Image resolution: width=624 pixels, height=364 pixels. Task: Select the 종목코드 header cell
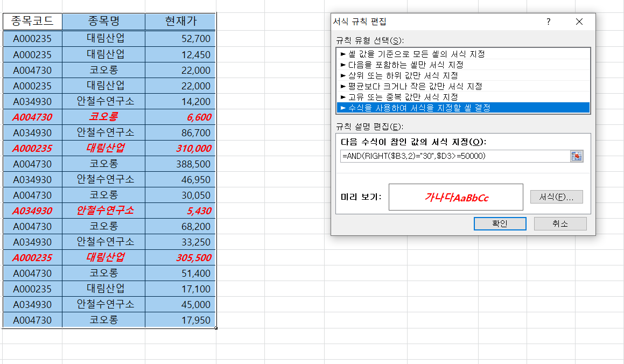[32, 22]
